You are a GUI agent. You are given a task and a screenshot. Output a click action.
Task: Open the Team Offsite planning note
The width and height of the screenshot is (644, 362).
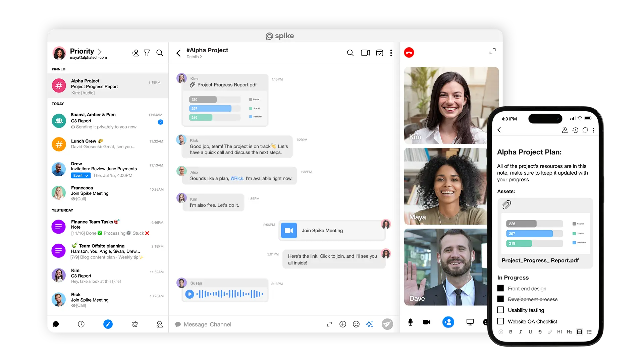[108, 251]
